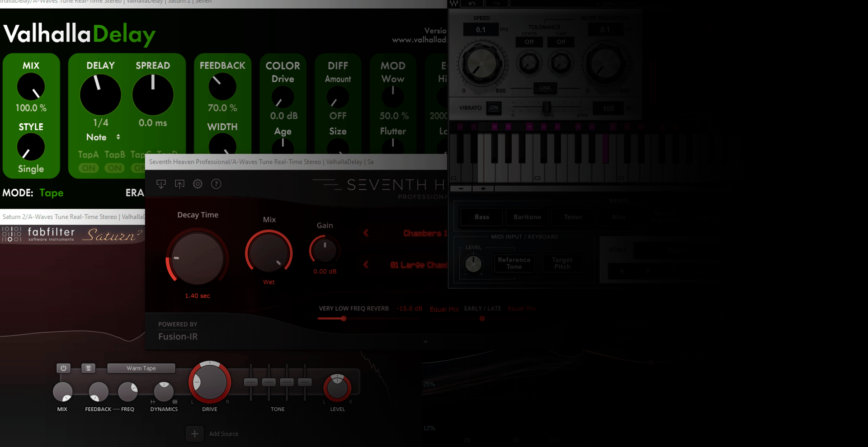Click the keyboard zoom-in plus button
The image size is (868, 447).
[x=483, y=188]
